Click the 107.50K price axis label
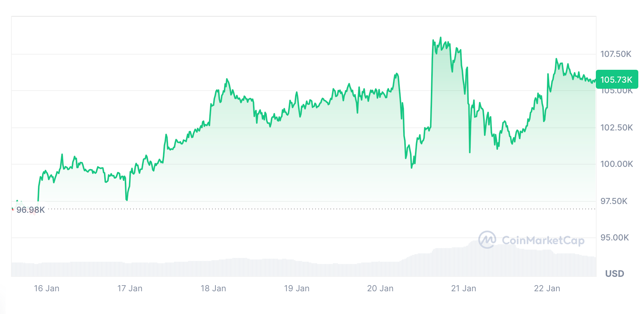Viewport: 644px width, 314px height. coord(616,54)
